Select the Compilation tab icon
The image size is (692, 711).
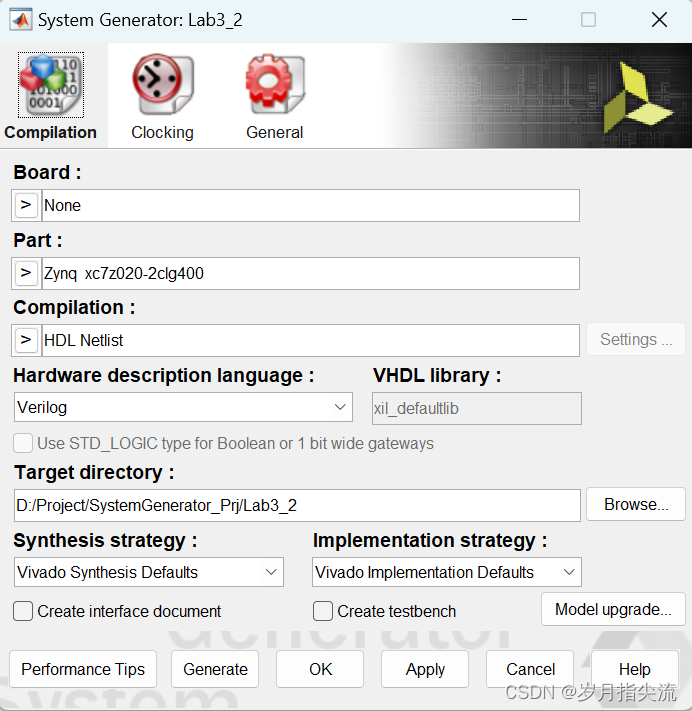point(51,85)
